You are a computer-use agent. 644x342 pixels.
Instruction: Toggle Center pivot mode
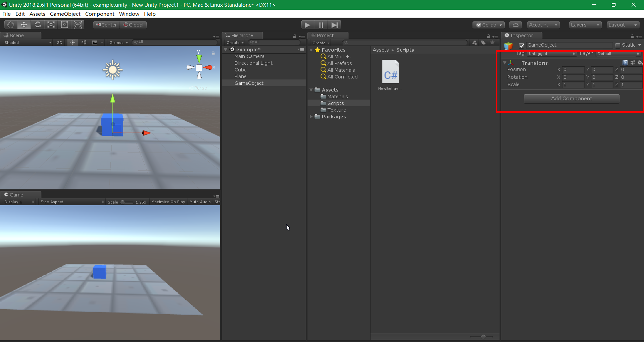(x=106, y=25)
